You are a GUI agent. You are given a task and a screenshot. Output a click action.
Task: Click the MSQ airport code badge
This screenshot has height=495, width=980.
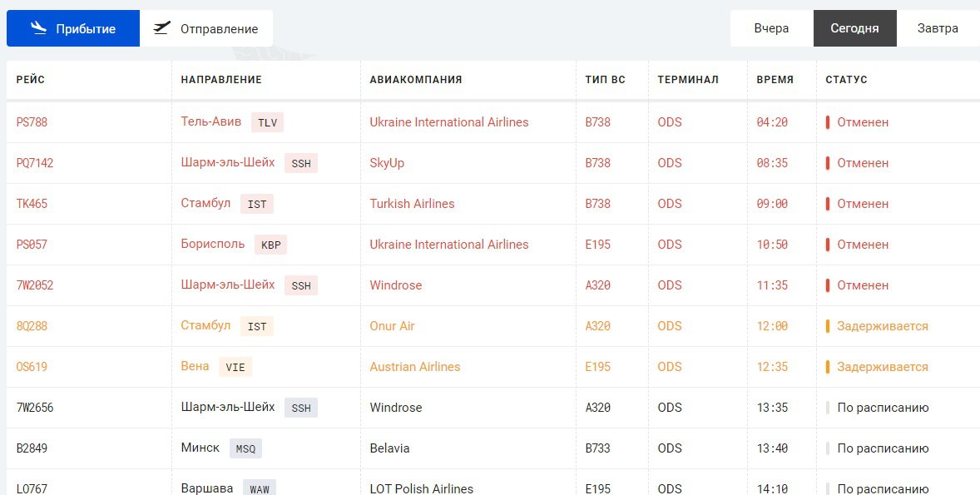point(245,448)
